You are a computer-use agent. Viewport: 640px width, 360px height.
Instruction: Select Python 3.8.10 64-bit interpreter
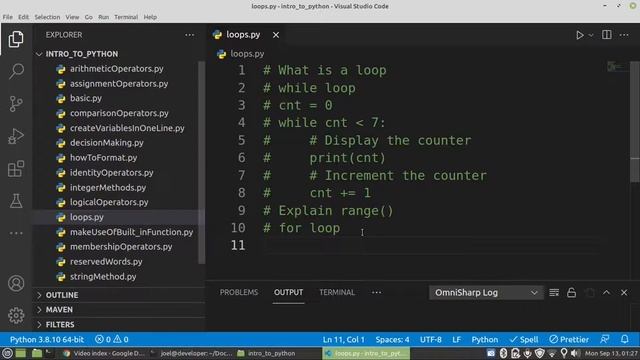pos(47,340)
